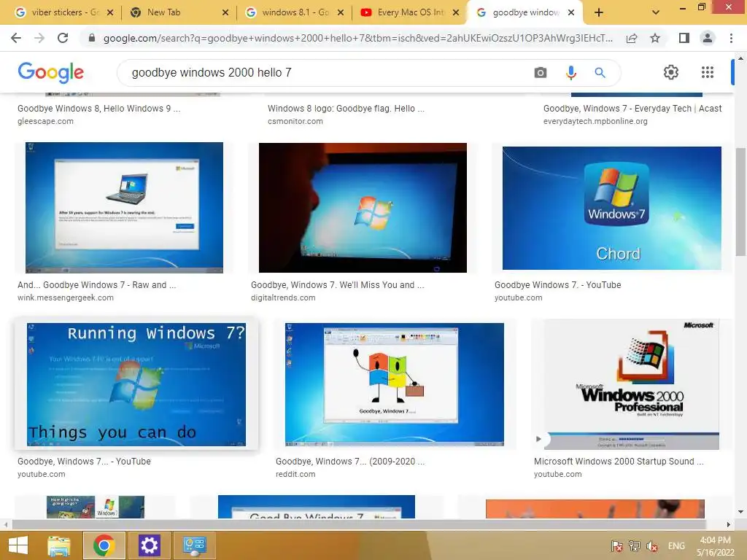
Task: Open a new browser tab
Action: (x=599, y=13)
